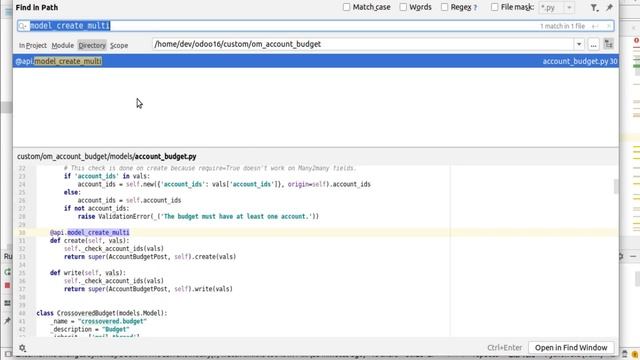
Task: Click the account_budget.py preview path header
Action: (107, 156)
